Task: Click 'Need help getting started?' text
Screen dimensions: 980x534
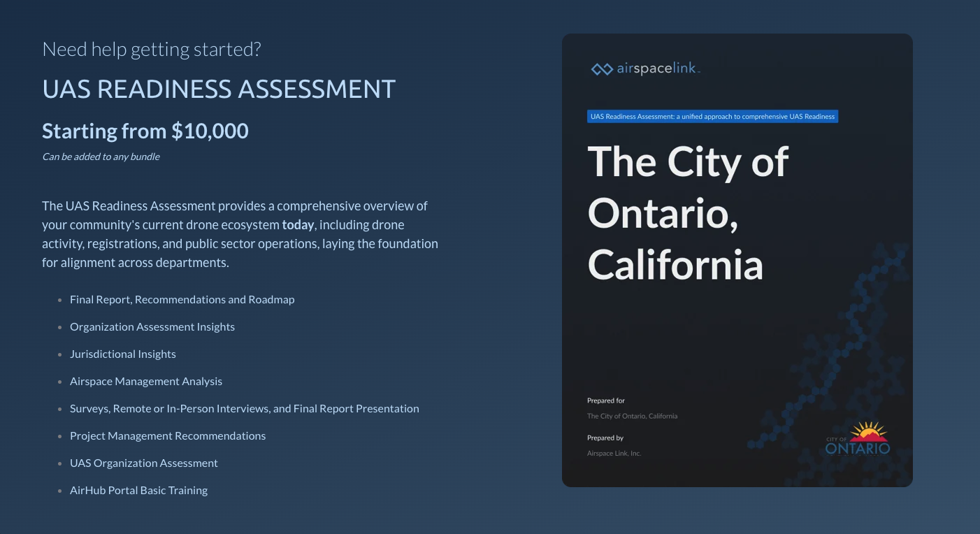Action: [x=152, y=49]
